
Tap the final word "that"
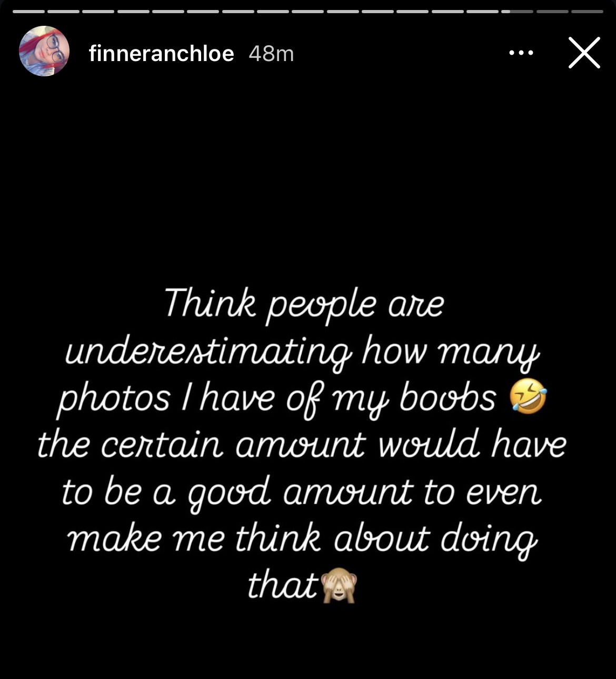pyautogui.click(x=283, y=585)
